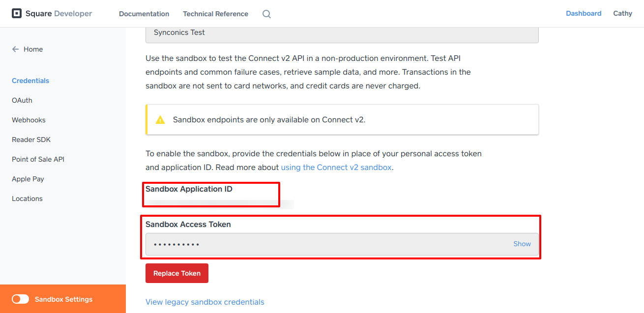Go to the Dashboard link
This screenshot has width=644, height=313.
point(584,14)
